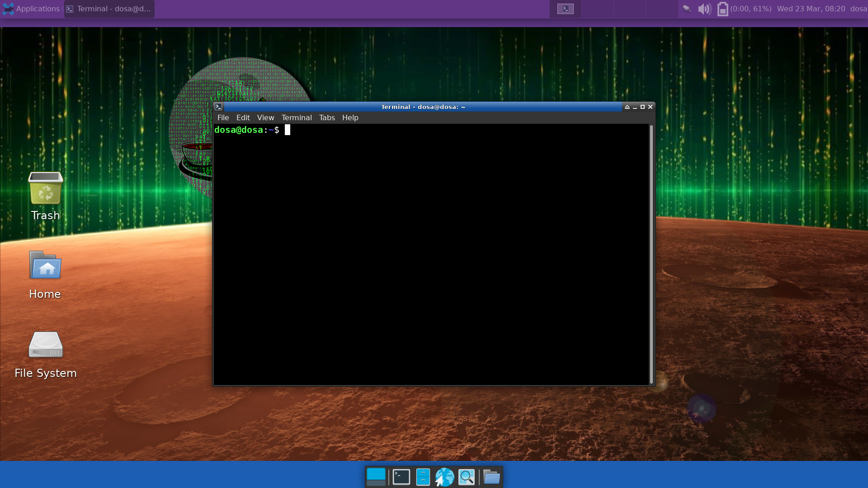
Task: Click the network connection icon in panel
Action: [x=687, y=9]
